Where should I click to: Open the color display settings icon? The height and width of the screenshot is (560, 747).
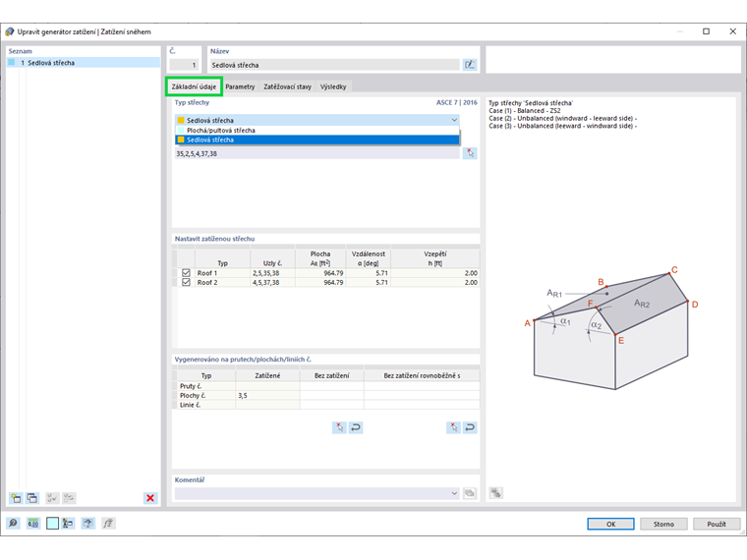pyautogui.click(x=68, y=524)
